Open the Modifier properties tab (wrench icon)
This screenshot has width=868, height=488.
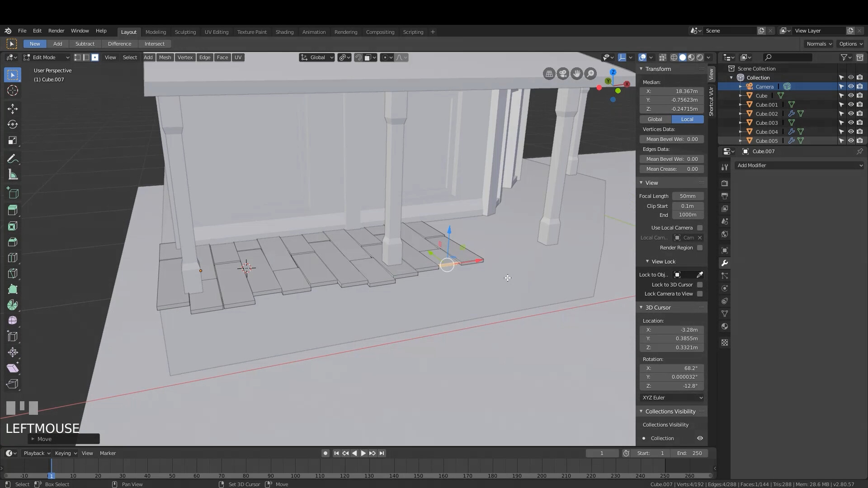point(724,263)
